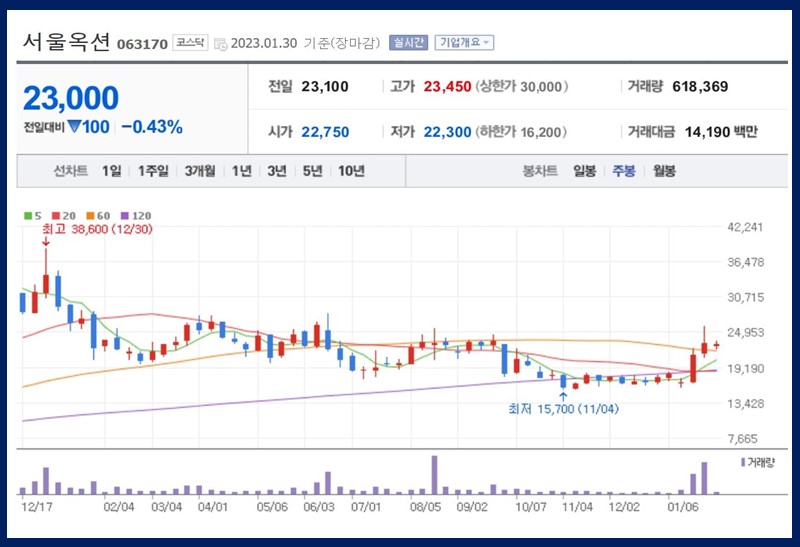The height and width of the screenshot is (547, 800).
Task: Click the 10/07 date axis label
Action: point(531,507)
